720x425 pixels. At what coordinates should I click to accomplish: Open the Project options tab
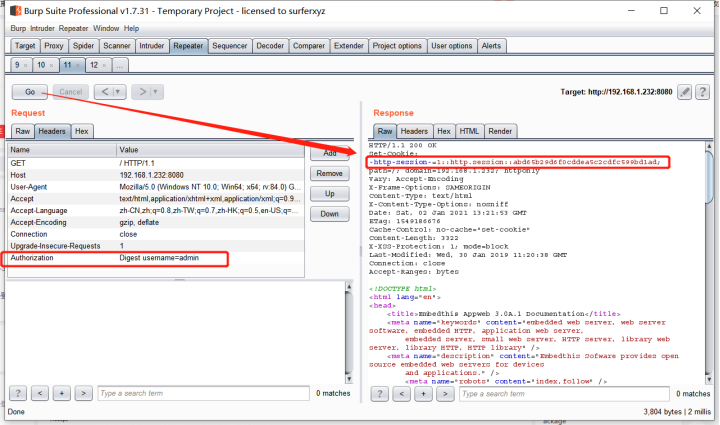397,46
